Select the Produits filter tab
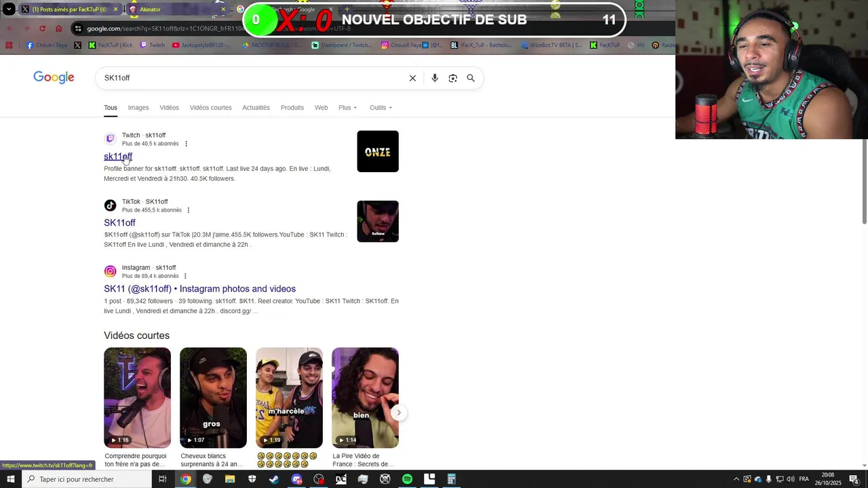Viewport: 868px width, 488px height. click(x=292, y=108)
